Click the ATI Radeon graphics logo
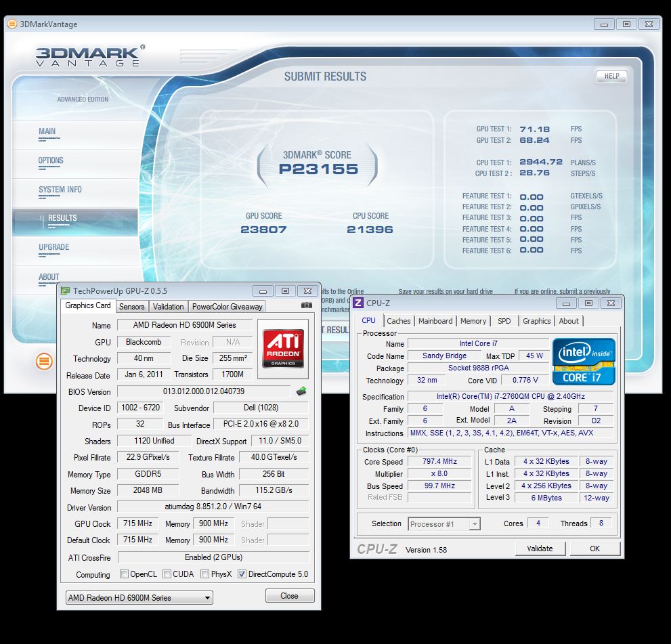Viewport: 671px width, 644px height. click(283, 348)
